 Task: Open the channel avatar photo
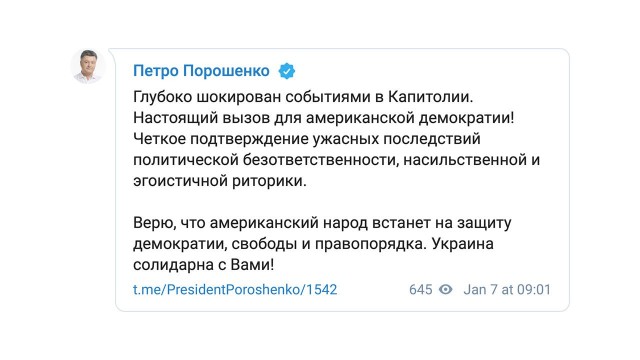click(x=88, y=66)
